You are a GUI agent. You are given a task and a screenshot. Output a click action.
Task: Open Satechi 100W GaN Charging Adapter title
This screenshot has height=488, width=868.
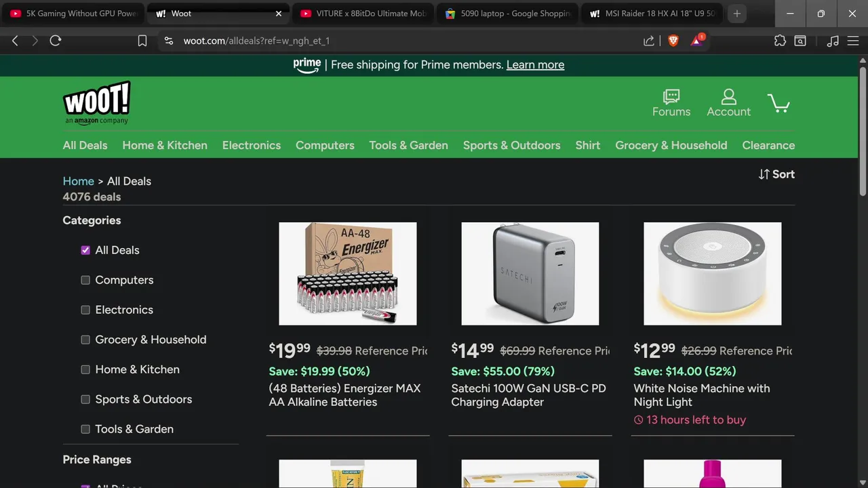click(528, 395)
